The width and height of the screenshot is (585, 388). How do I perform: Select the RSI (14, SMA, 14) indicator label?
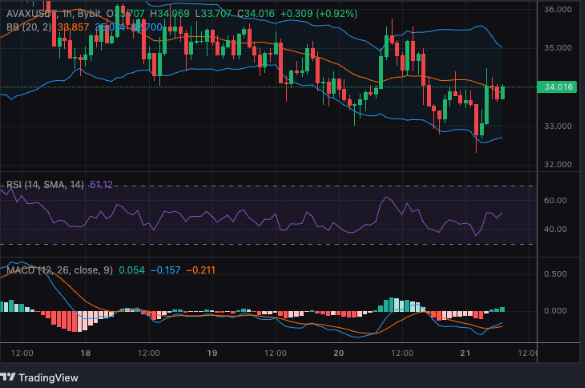[45, 185]
